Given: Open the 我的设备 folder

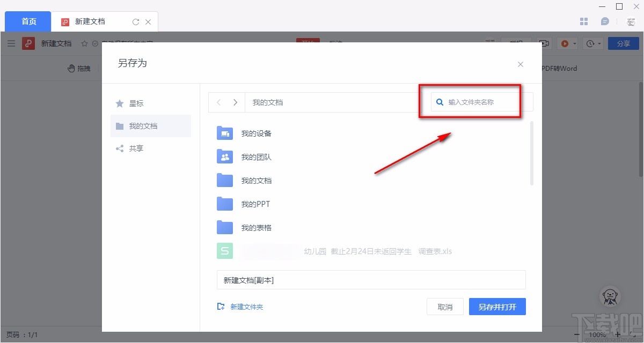Looking at the screenshot, I should pyautogui.click(x=256, y=133).
